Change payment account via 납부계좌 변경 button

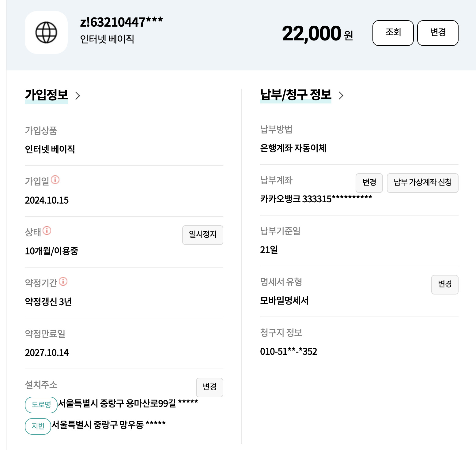pyautogui.click(x=369, y=183)
